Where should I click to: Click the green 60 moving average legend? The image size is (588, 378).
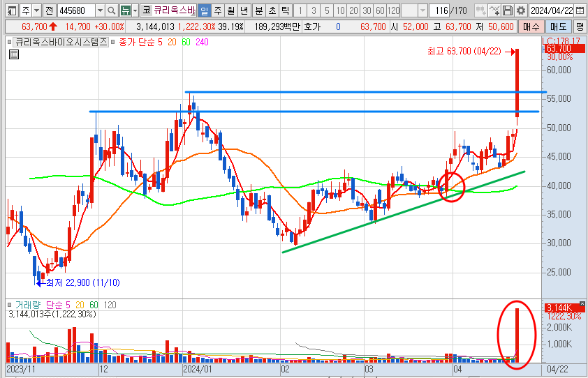186,43
